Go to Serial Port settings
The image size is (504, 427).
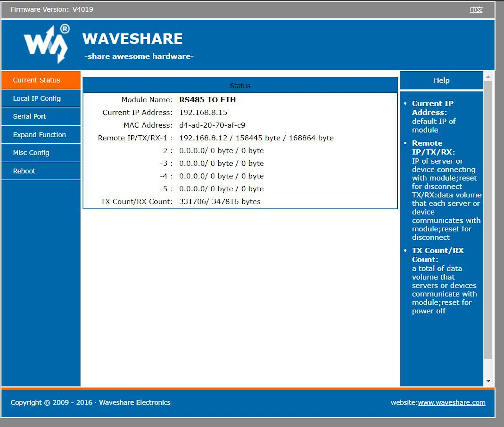(x=29, y=116)
